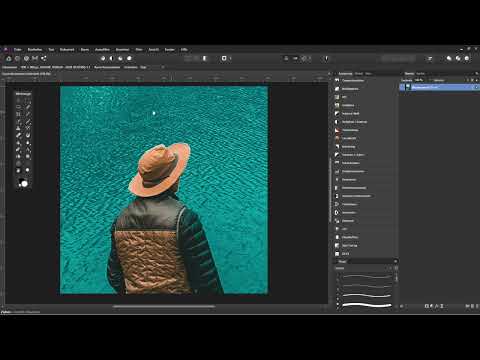Open the Datei menu
The height and width of the screenshot is (360, 480).
[x=18, y=49]
